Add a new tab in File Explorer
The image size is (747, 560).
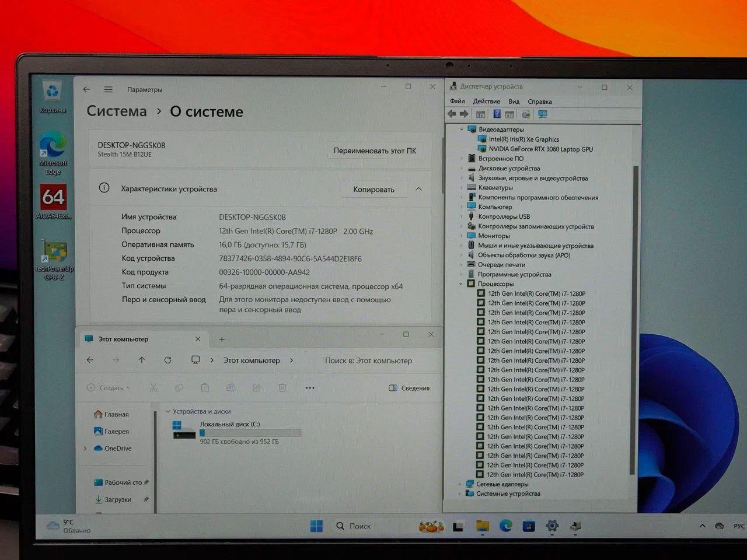click(222, 339)
